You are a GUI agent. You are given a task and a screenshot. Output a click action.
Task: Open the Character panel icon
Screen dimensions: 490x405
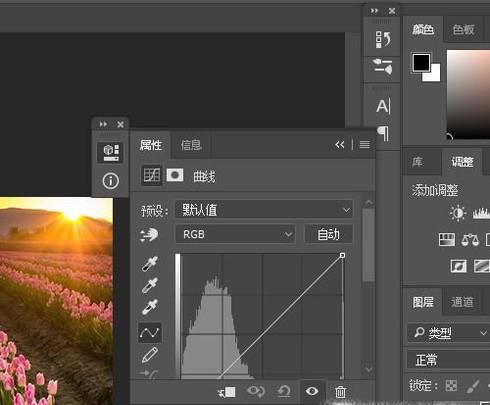point(383,107)
